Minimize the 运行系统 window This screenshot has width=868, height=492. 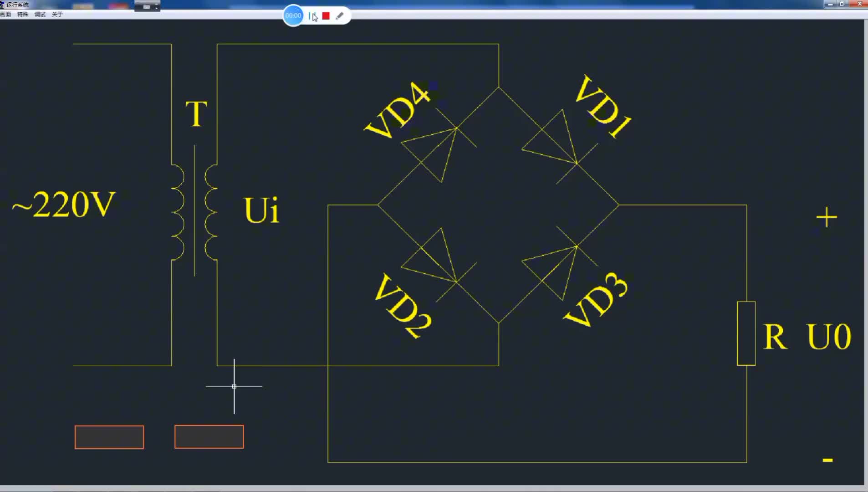point(830,4)
